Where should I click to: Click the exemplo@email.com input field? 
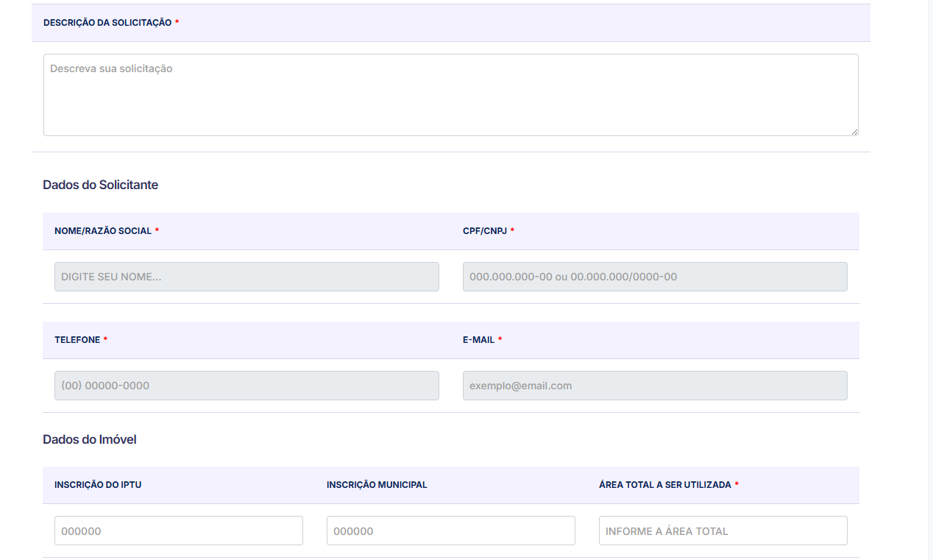tap(655, 386)
